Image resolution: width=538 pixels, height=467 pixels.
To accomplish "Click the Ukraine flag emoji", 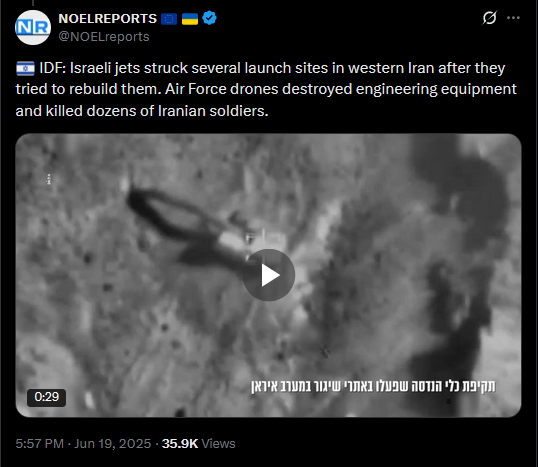I will (190, 19).
